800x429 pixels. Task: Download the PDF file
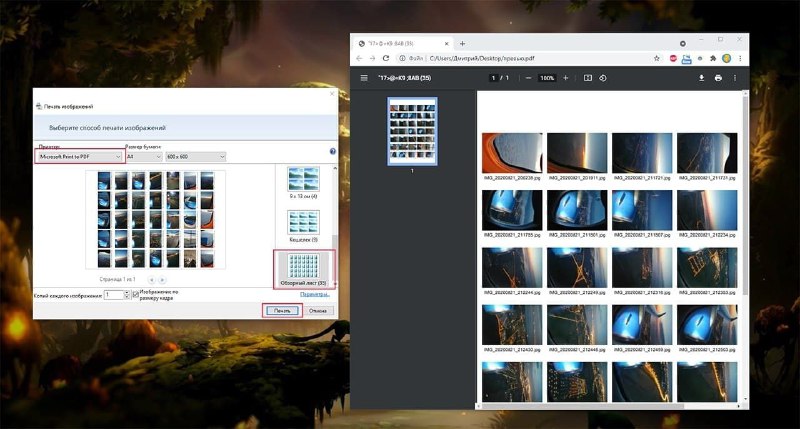click(x=702, y=78)
